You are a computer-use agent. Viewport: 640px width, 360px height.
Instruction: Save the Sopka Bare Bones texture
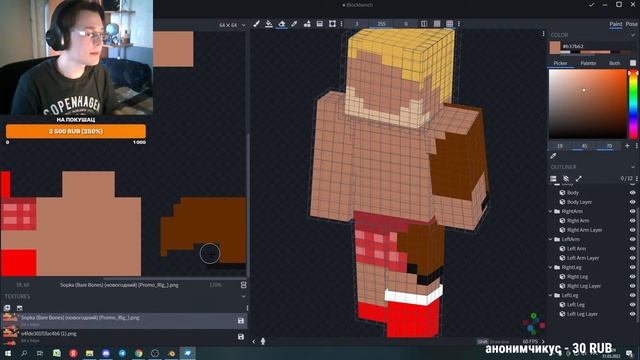click(x=241, y=321)
